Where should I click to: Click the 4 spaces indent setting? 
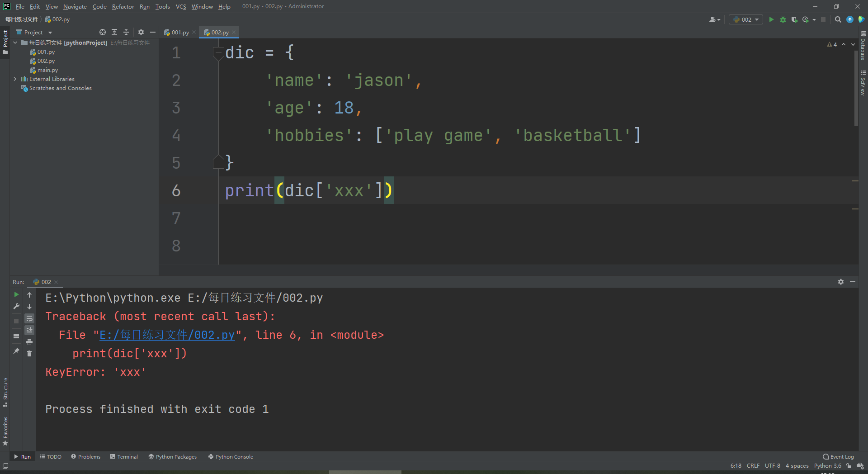pos(797,466)
